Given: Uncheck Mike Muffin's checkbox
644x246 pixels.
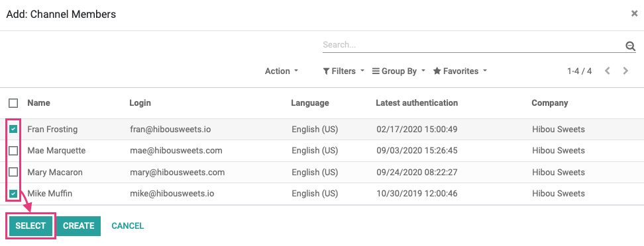Looking at the screenshot, I should point(13,194).
